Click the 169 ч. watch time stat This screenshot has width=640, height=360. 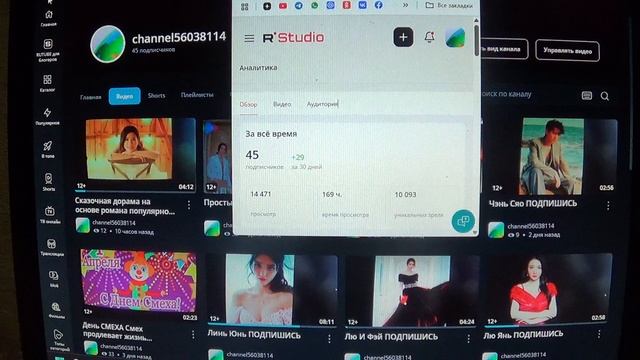coord(345,204)
